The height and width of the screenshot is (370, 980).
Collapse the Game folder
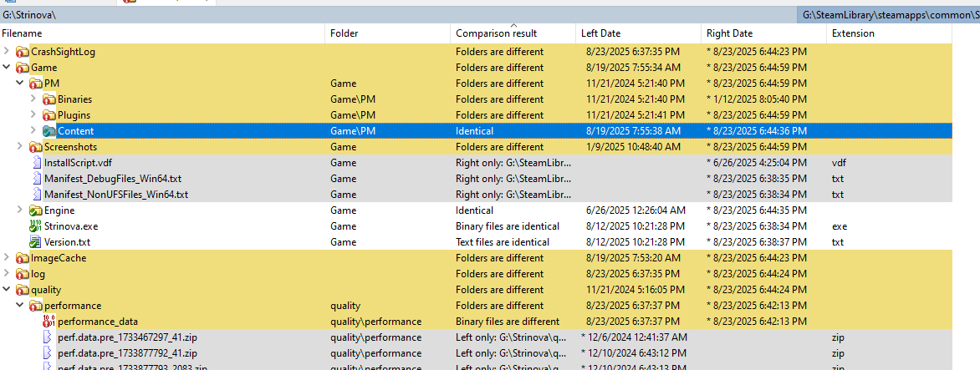coord(7,68)
